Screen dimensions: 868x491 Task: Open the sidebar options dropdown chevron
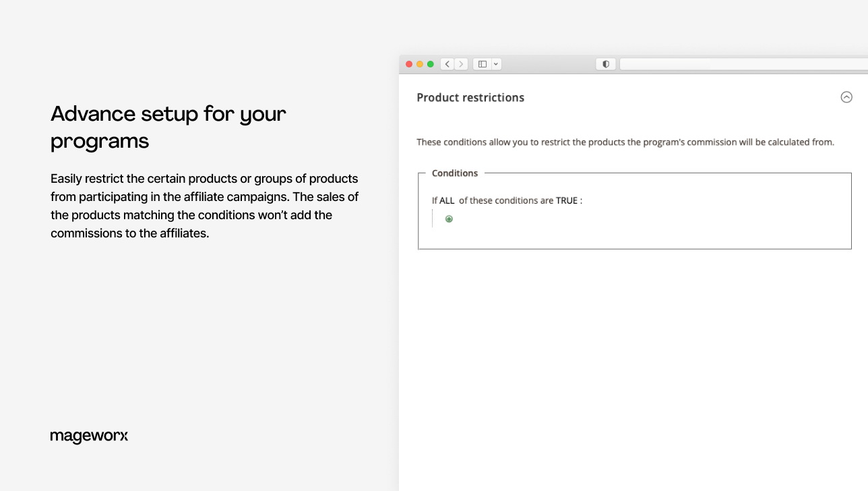pyautogui.click(x=496, y=64)
